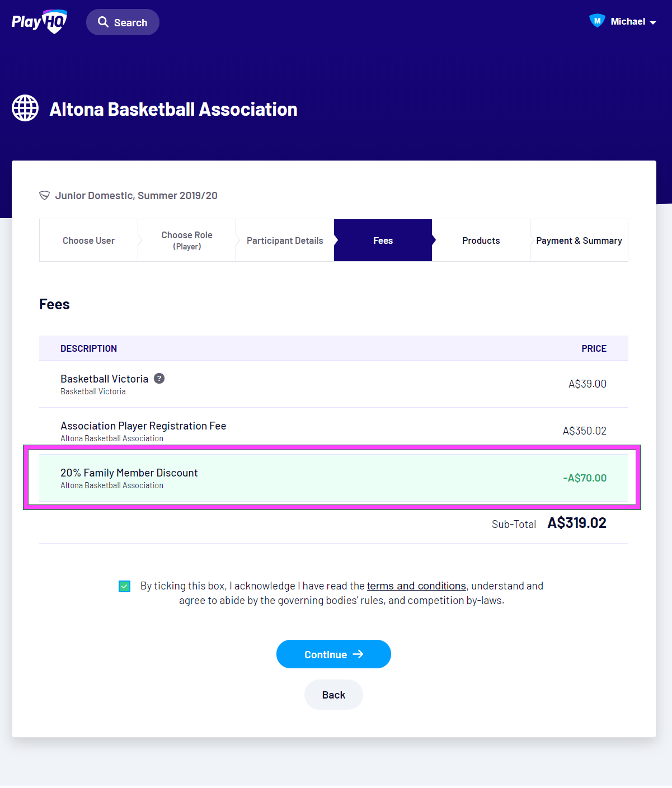This screenshot has height=788, width=672.
Task: Open the terms and conditions link
Action: (x=416, y=586)
